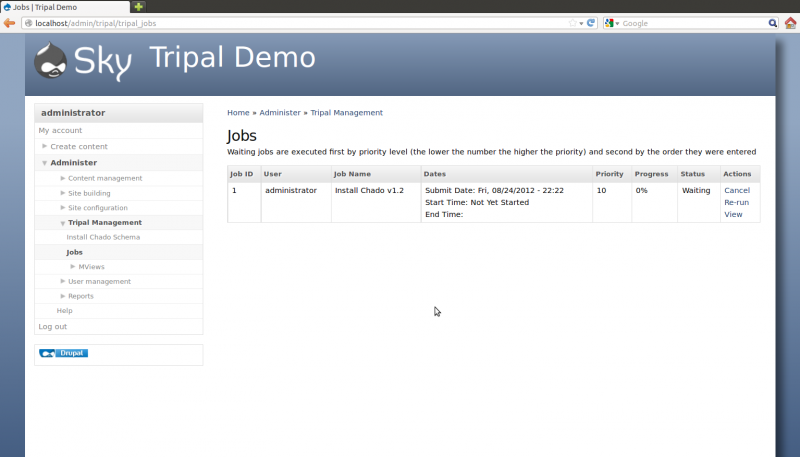Open the Tripal Management menu link
The width and height of the screenshot is (800, 457).
click(105, 223)
